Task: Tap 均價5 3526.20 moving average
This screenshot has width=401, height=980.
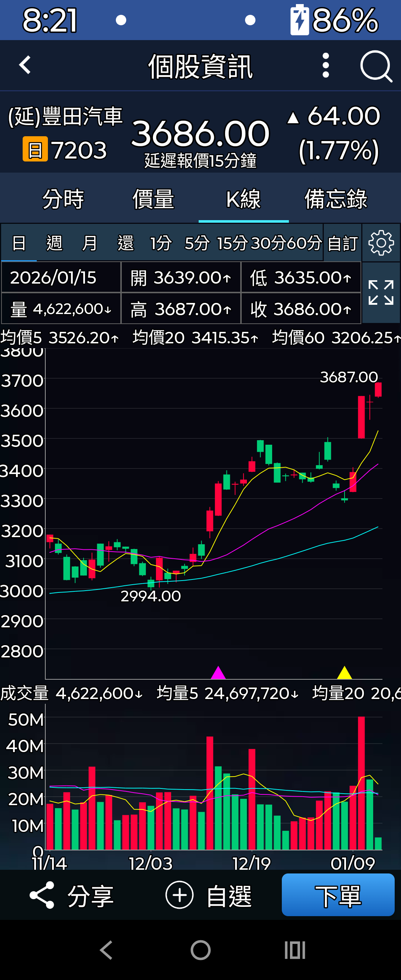Action: click(60, 337)
